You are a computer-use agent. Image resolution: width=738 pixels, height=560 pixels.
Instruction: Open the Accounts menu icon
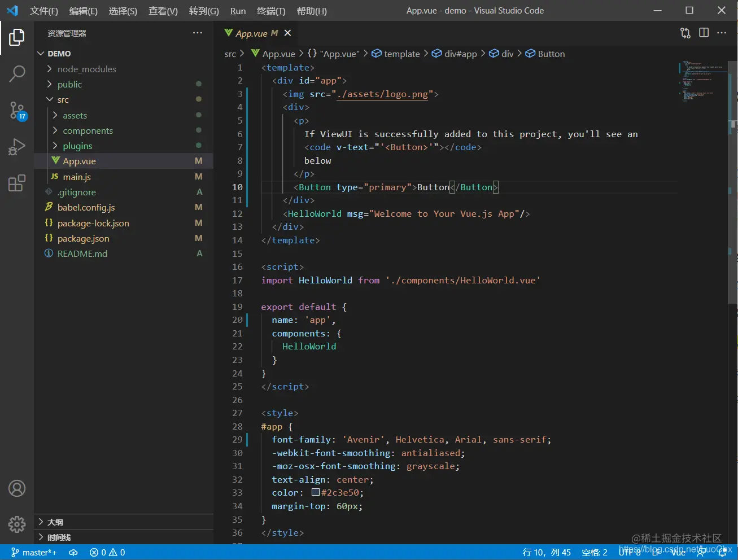coord(17,488)
